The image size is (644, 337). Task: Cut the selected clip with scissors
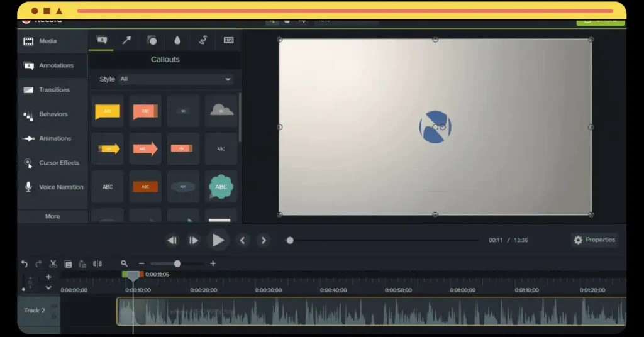[53, 263]
